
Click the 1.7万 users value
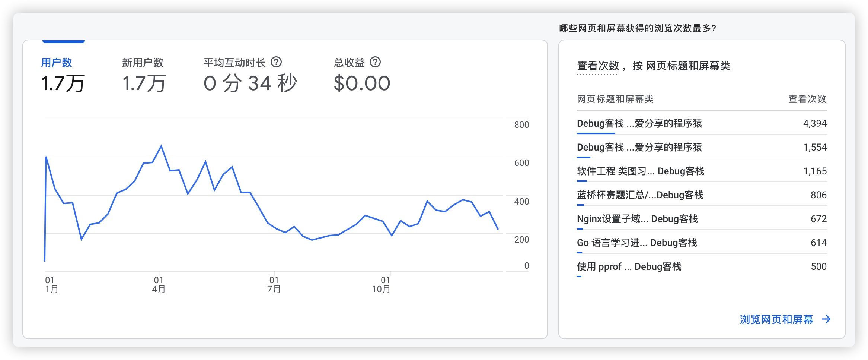[x=63, y=83]
